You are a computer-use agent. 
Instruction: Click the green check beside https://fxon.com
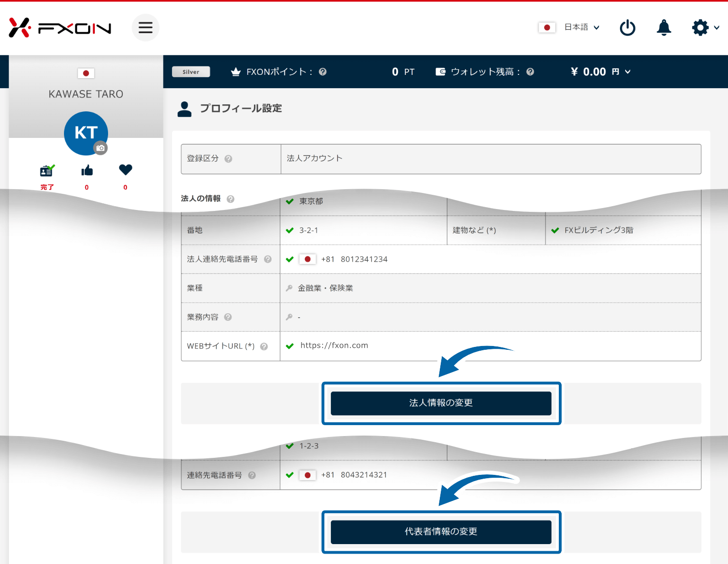tap(290, 346)
